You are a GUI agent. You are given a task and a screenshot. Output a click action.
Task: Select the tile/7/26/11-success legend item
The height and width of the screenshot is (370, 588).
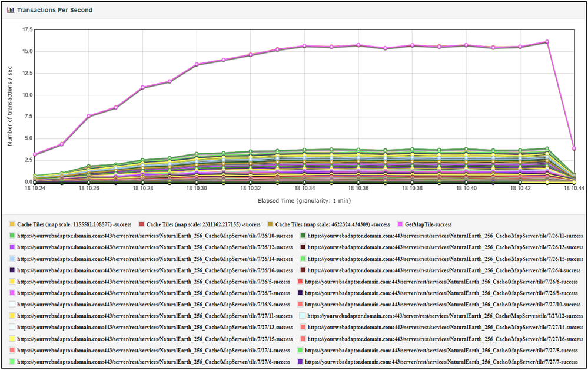pos(441,236)
